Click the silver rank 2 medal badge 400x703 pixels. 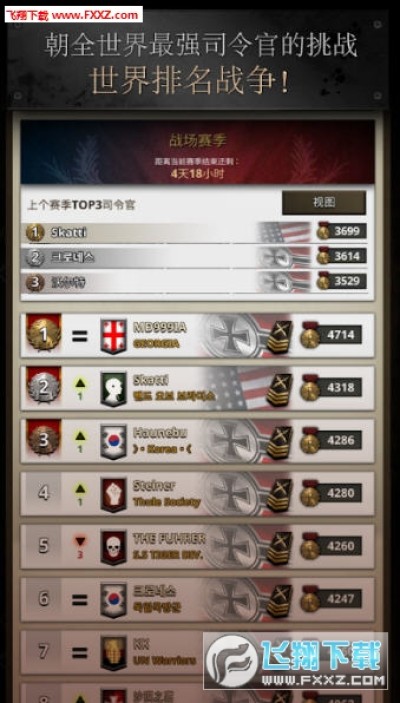43,386
